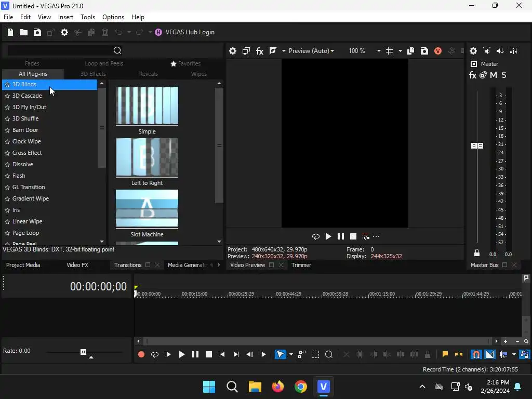The height and width of the screenshot is (399, 532).
Task: Click plug-in list scroll down arrow
Action: tap(102, 241)
